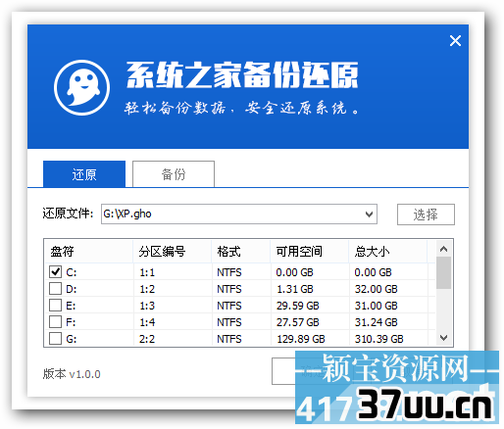This screenshot has width=504, height=429.
Task: Switch to the 还原 tab
Action: (84, 174)
